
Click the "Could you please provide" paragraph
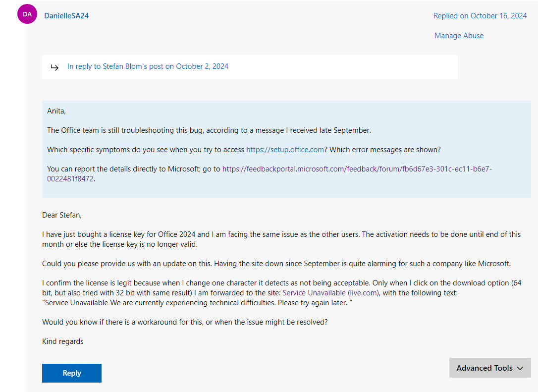tap(276, 264)
